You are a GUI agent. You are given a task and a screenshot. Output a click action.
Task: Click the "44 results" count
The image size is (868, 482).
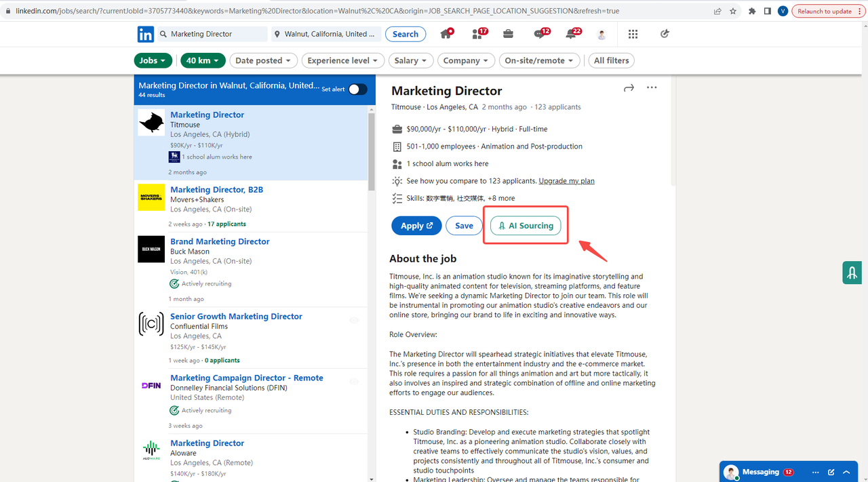152,96
